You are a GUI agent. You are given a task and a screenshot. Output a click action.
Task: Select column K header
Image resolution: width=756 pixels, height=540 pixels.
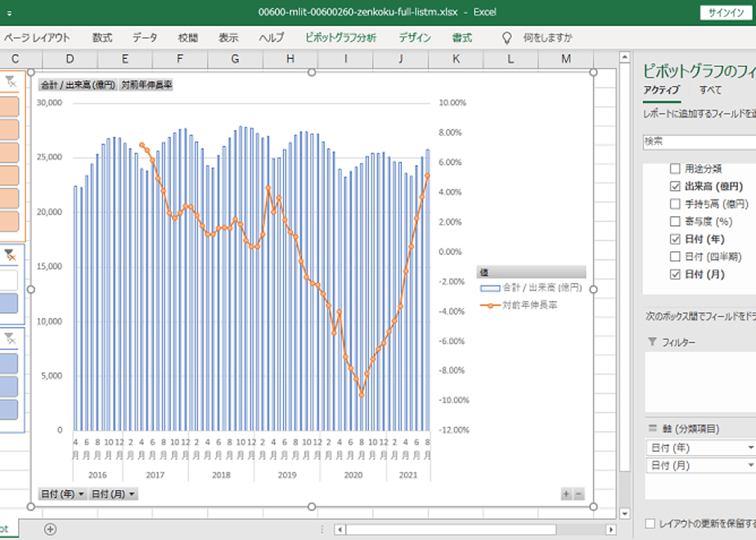[x=456, y=59]
